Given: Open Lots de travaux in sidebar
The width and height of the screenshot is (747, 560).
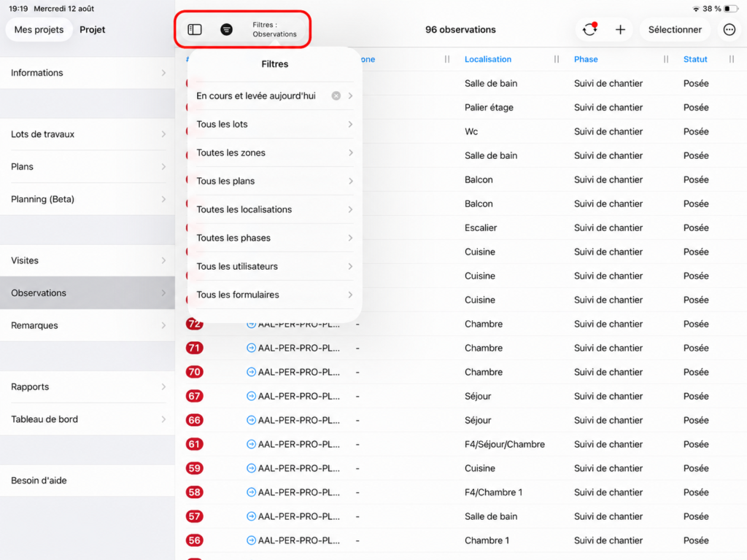Looking at the screenshot, I should click(88, 134).
